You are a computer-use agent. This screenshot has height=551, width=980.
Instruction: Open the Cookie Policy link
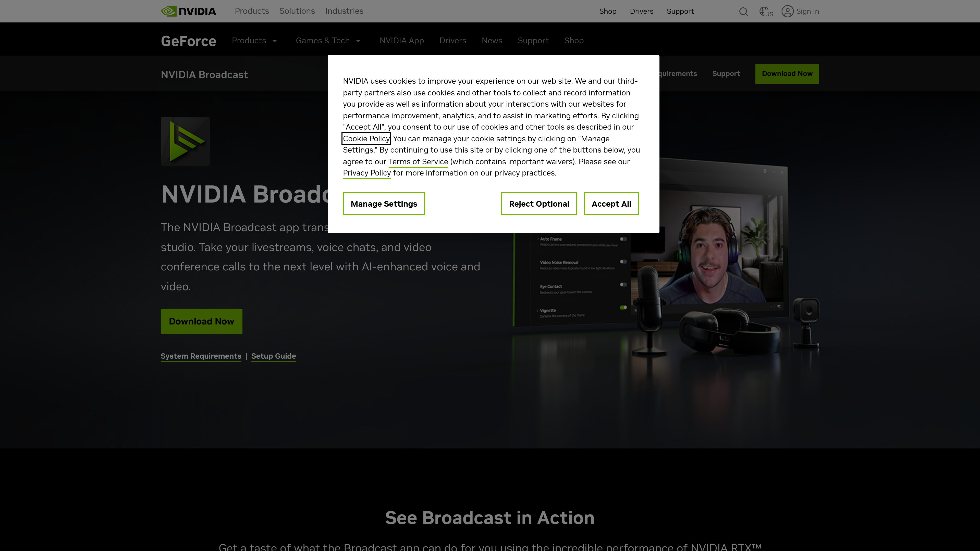pos(366,139)
